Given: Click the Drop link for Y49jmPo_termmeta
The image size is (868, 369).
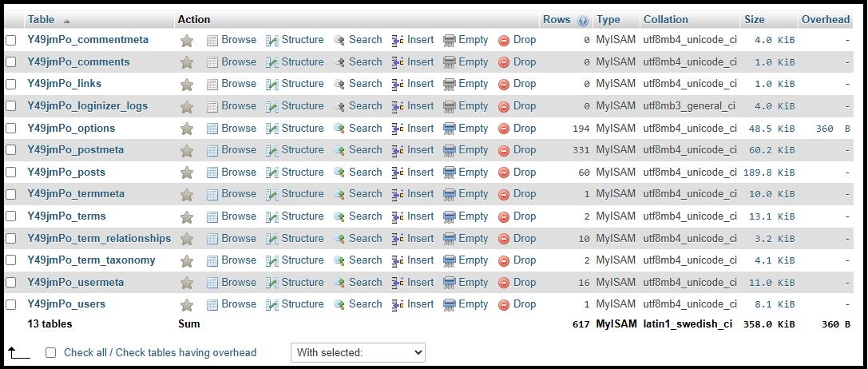Looking at the screenshot, I should click(524, 194).
